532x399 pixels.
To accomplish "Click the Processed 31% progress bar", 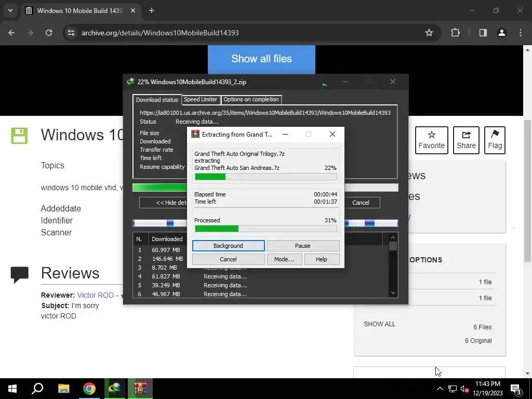I will [265, 229].
